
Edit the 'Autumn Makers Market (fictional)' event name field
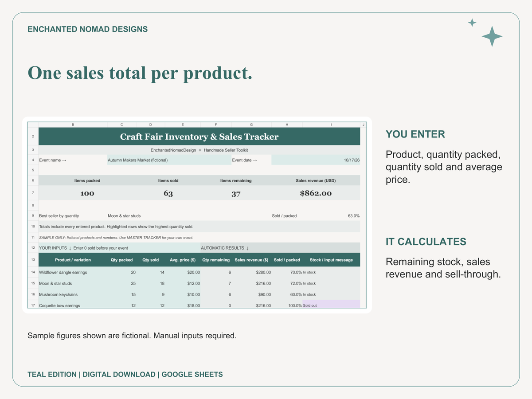[x=169, y=160]
